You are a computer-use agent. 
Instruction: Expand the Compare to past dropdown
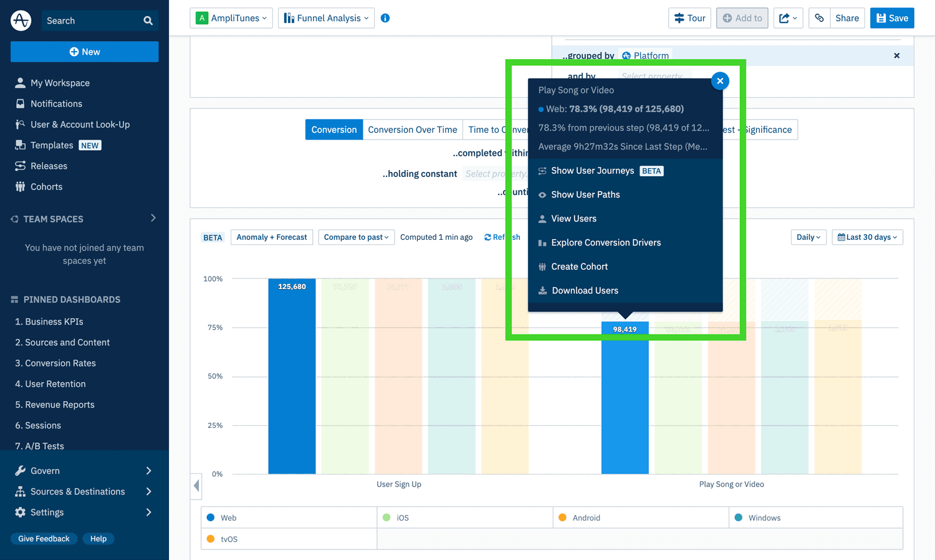[356, 237]
